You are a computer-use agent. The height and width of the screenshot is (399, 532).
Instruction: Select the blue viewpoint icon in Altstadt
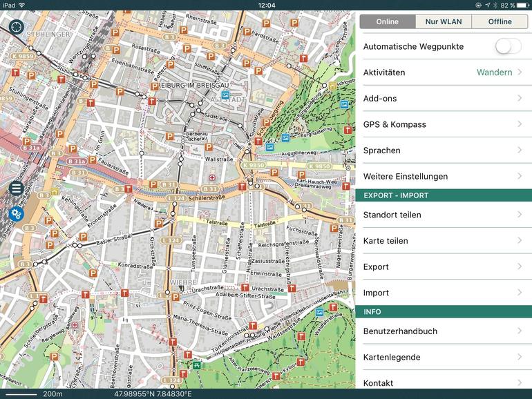(225, 95)
